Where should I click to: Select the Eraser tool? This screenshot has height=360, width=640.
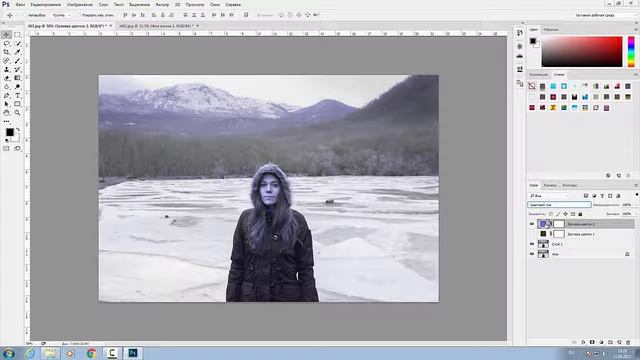(7, 78)
